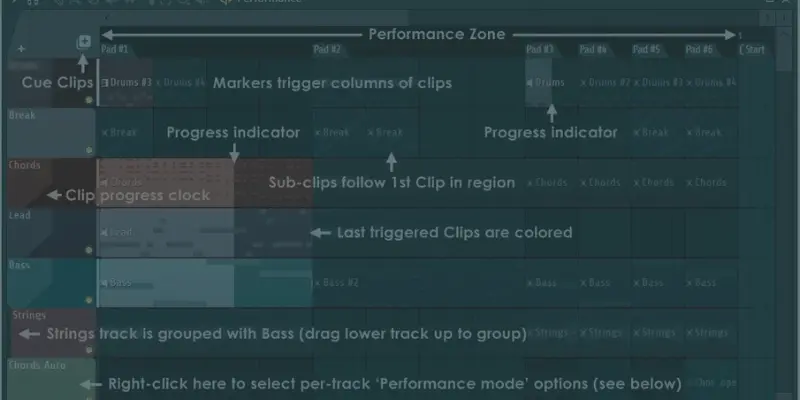Toggle mute LED on Lead track
This screenshot has width=800, height=400.
(x=89, y=250)
